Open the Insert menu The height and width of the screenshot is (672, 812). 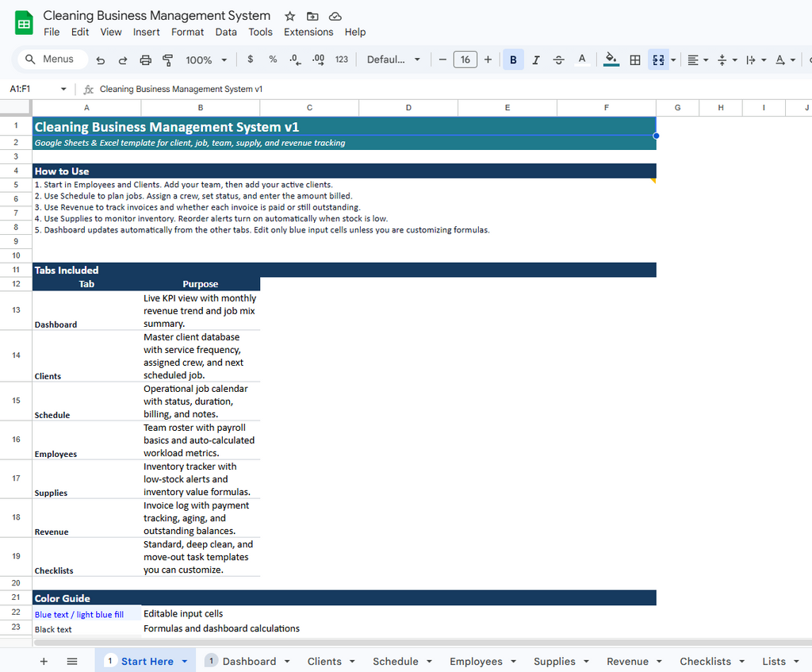146,32
